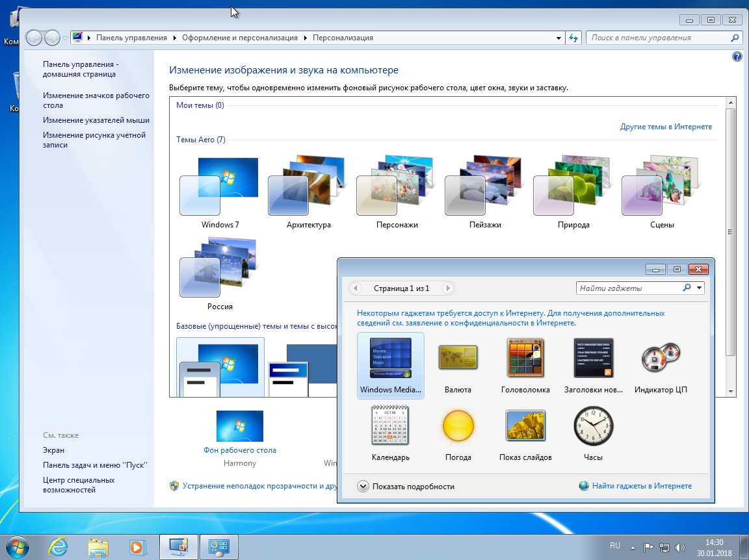Open Найти гаджеты в Интернете link
Screen dimensions: 749x560
tap(642, 486)
